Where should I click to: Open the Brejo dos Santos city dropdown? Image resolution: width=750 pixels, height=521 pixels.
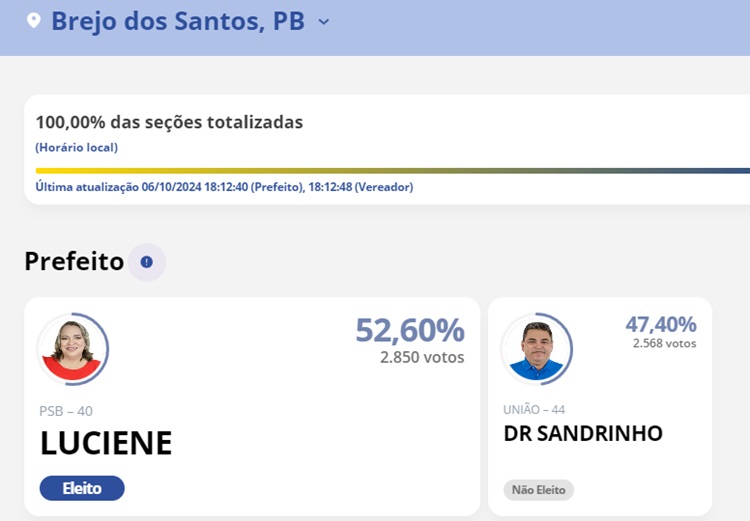pyautogui.click(x=323, y=21)
